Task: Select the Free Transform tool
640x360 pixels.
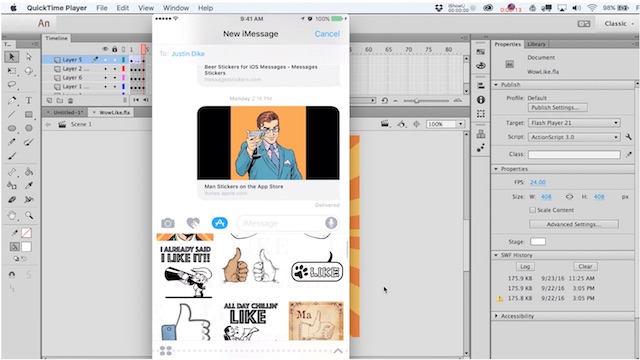Action: point(12,71)
